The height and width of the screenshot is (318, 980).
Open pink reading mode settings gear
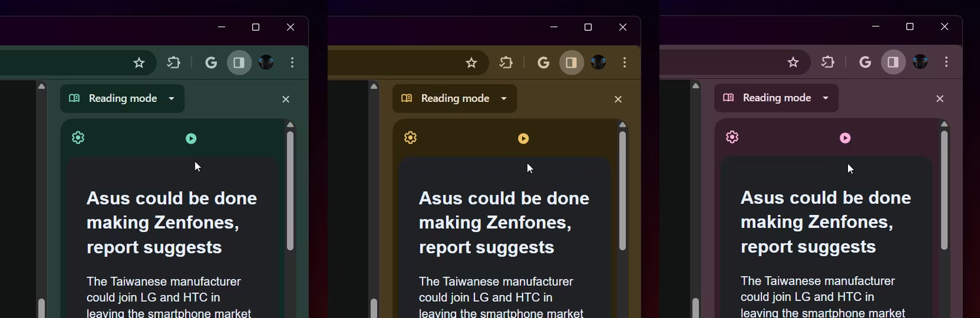[732, 137]
